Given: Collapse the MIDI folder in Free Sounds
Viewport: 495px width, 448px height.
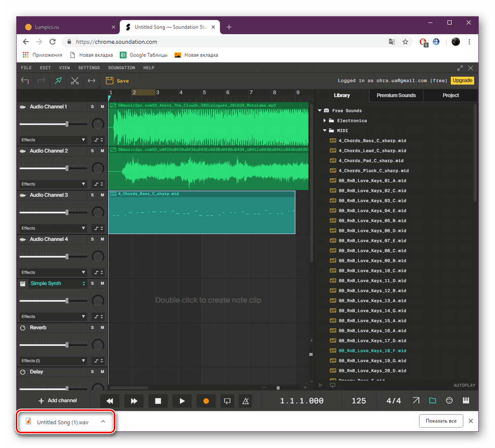Looking at the screenshot, I should 325,130.
